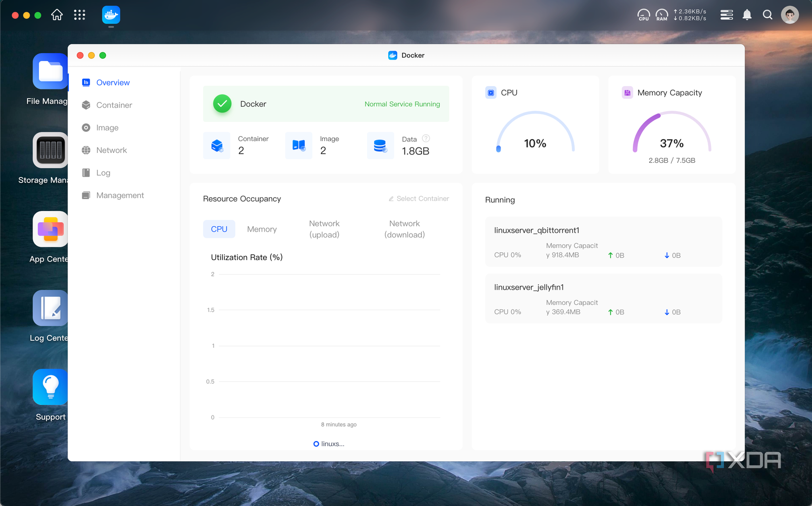Viewport: 812px width, 506px height.
Task: Switch to the Network (download) tab
Action: (x=405, y=229)
